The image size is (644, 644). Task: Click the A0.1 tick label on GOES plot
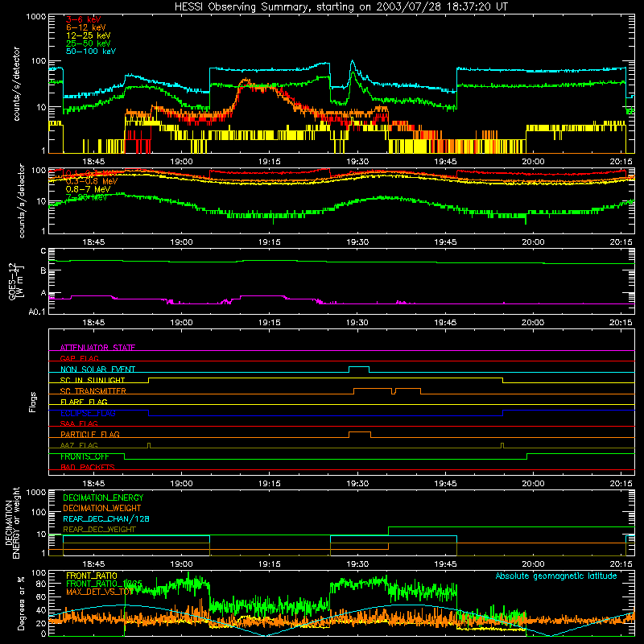(37, 312)
